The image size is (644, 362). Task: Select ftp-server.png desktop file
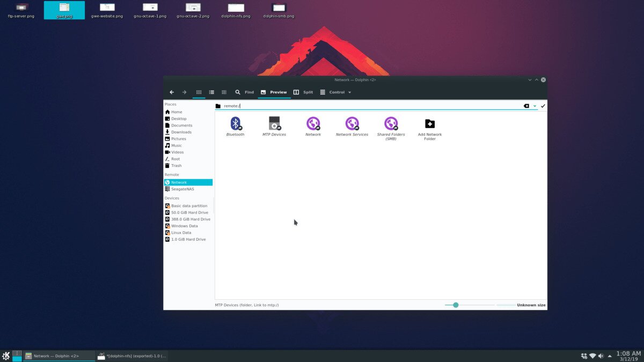coord(21,10)
